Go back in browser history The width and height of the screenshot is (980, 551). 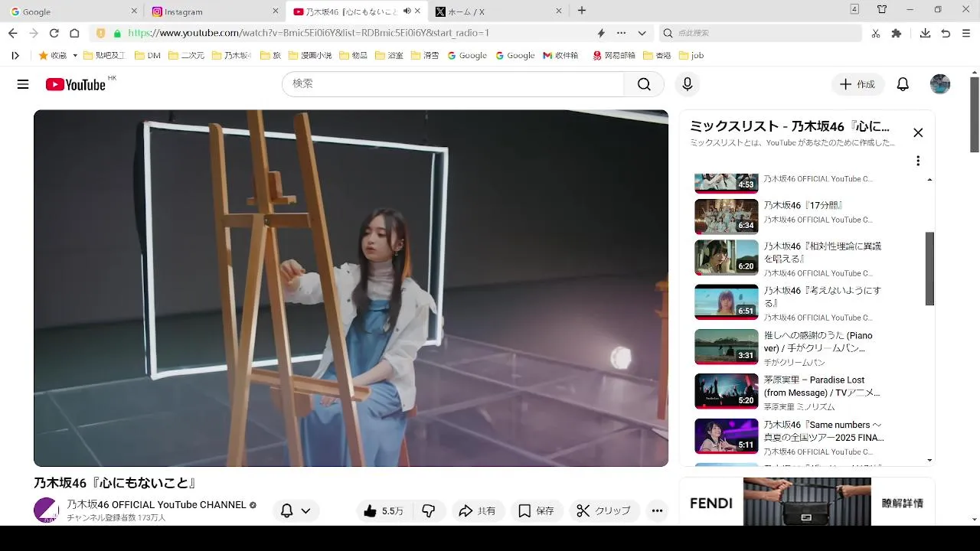12,33
